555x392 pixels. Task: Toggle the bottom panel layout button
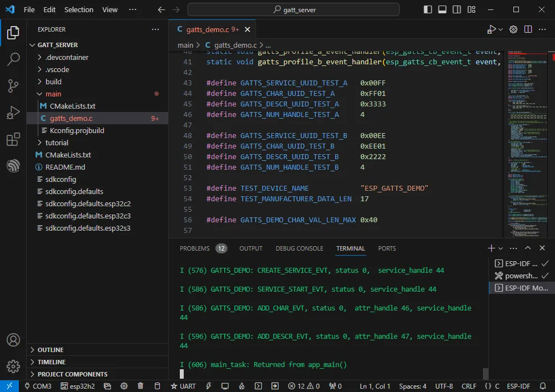coord(442,9)
